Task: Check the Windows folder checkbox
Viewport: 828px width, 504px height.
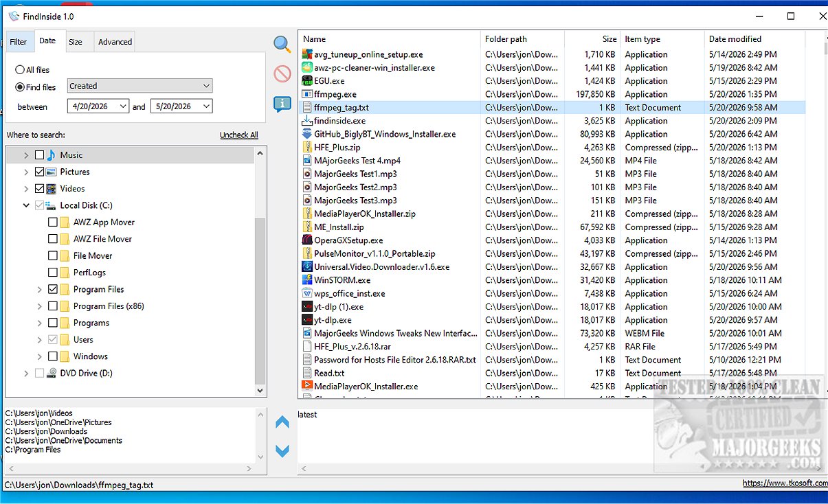Action: 53,356
